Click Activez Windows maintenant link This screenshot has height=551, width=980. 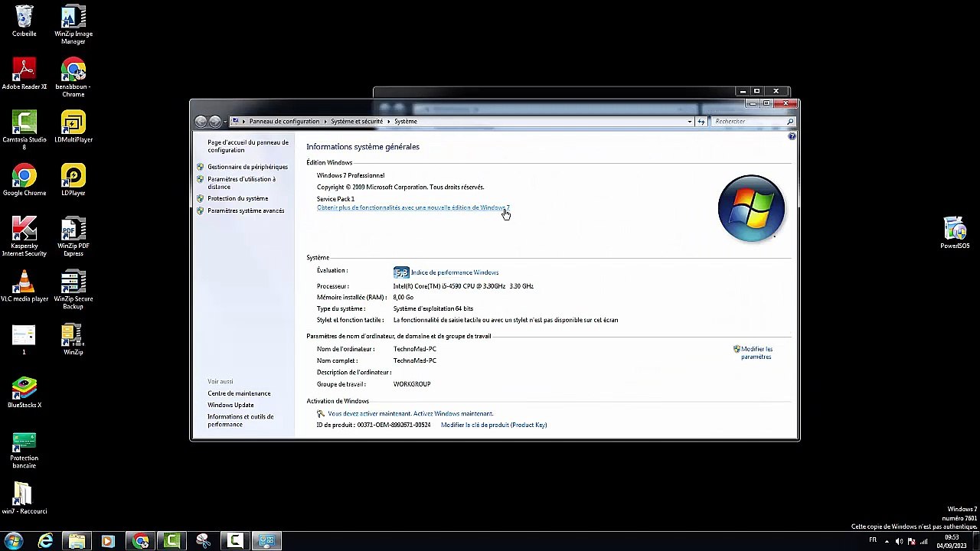click(x=453, y=413)
